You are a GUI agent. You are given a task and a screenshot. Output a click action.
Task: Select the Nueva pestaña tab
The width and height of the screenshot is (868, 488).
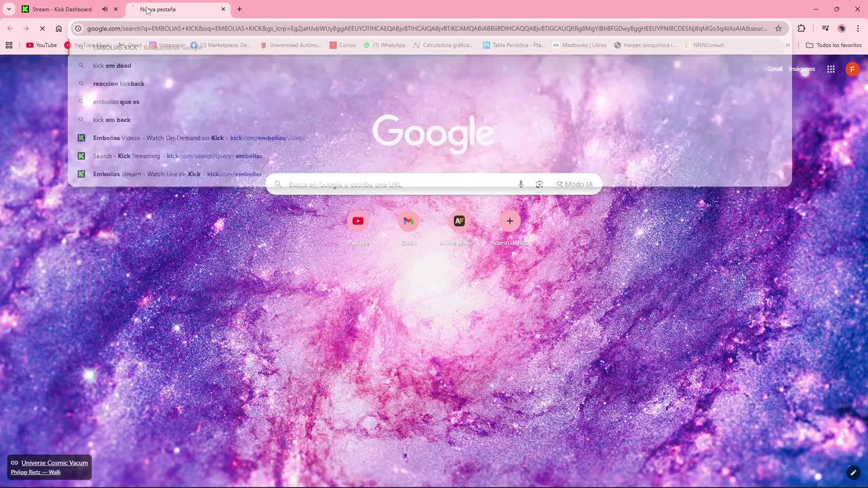point(178,9)
